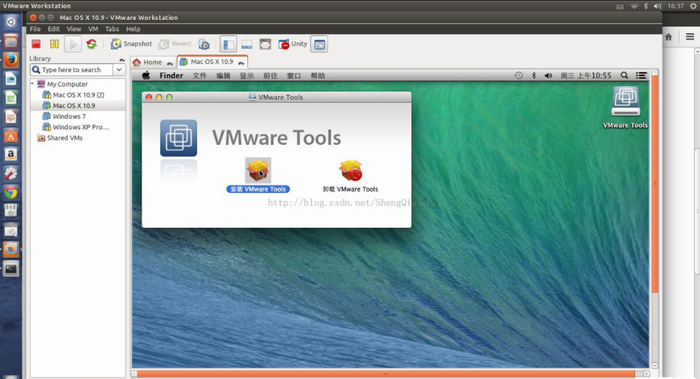The image size is (700, 379).
Task: Click the Bluetooth icon in Mac menu bar
Action: point(534,75)
